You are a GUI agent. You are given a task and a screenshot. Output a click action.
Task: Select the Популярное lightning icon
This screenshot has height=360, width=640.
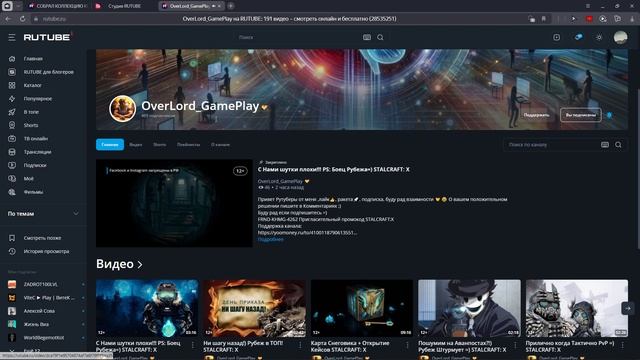coord(12,98)
